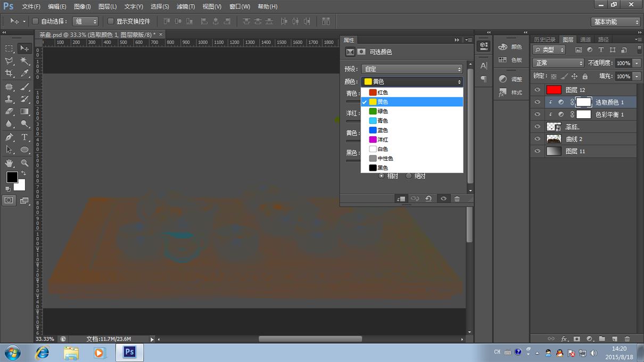644x362 pixels.
Task: Open the Paragraph panel icon
Action: click(x=484, y=79)
